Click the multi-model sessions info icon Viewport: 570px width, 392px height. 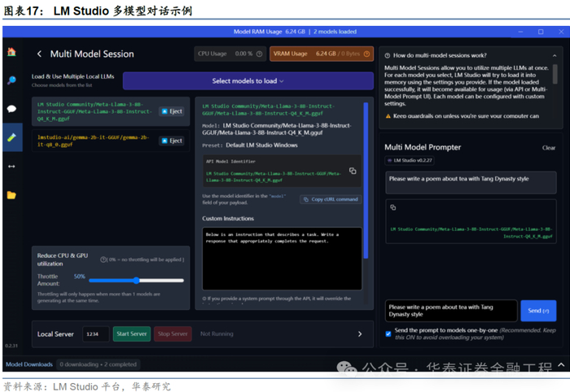tap(388, 55)
